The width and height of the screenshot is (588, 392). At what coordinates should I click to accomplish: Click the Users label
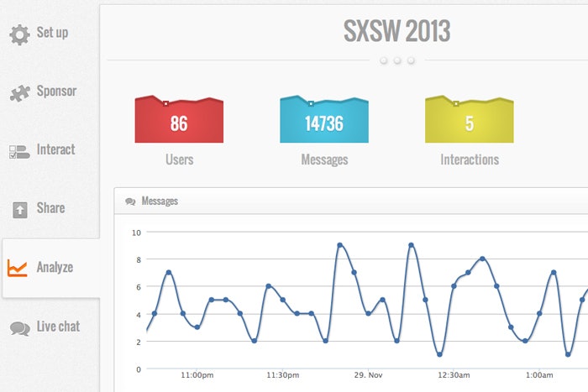tap(179, 160)
